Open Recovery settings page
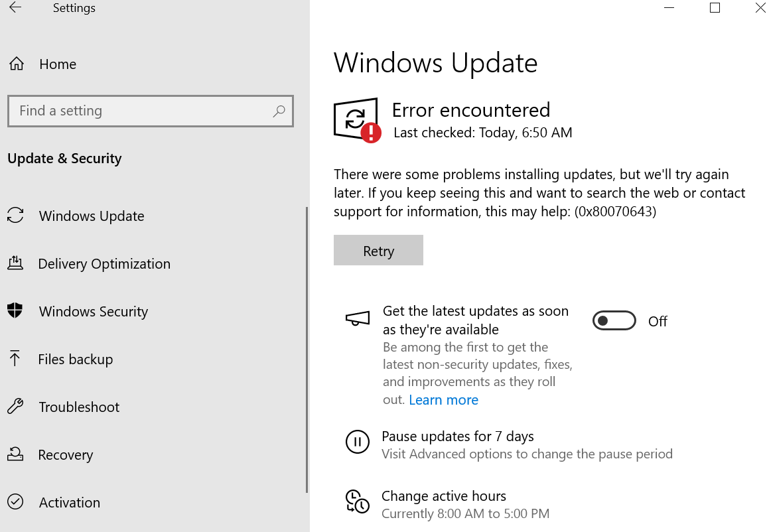 (66, 455)
